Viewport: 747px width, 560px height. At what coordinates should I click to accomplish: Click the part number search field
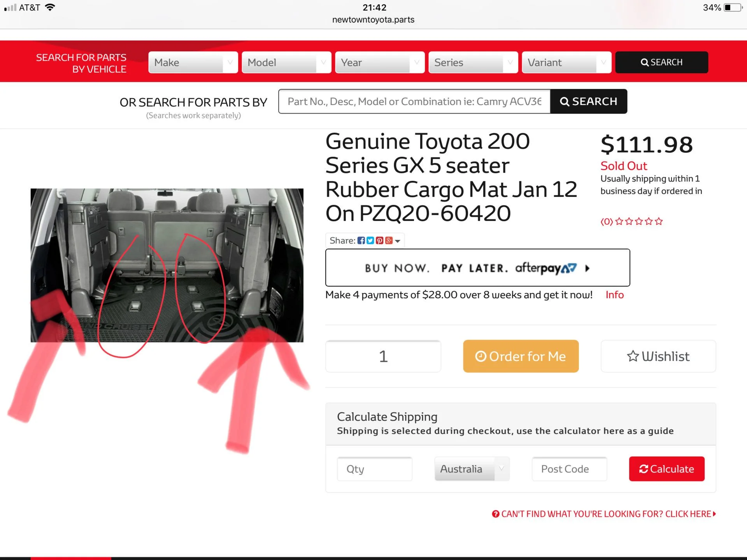point(414,101)
